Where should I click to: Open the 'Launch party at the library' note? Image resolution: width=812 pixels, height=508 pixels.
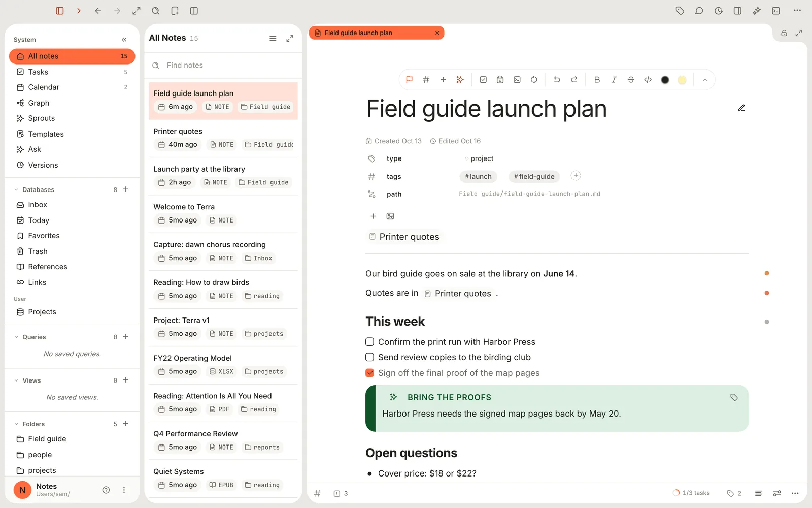(x=223, y=176)
